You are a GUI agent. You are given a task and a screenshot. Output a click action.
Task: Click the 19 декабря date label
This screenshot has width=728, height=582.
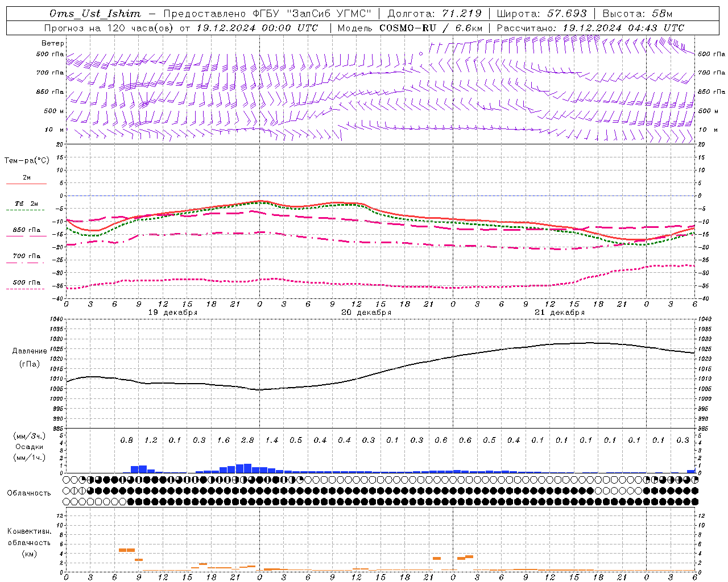coord(173,312)
